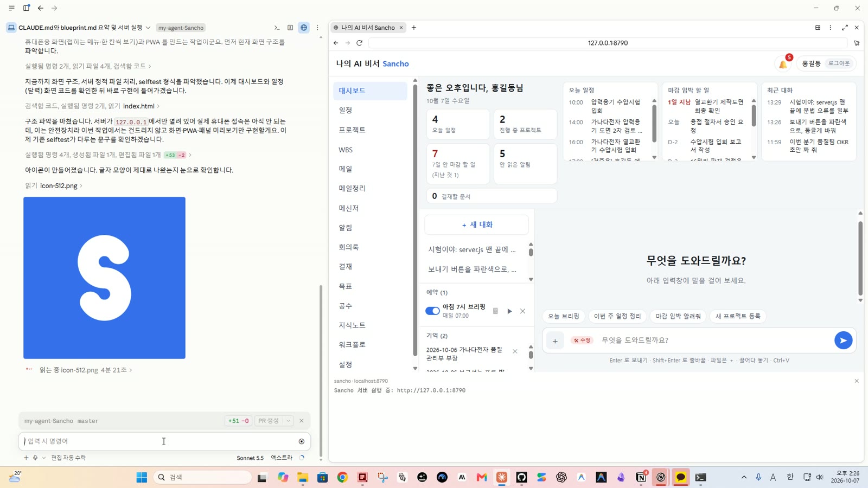
Task: Focus the 무엇을 도와드릴까요? input field
Action: [x=713, y=341]
